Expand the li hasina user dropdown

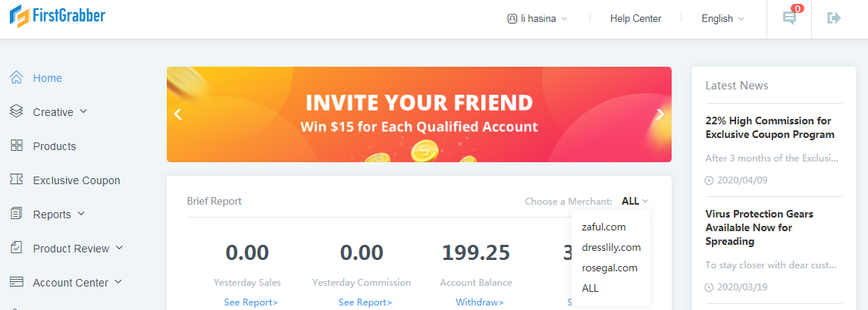point(537,19)
